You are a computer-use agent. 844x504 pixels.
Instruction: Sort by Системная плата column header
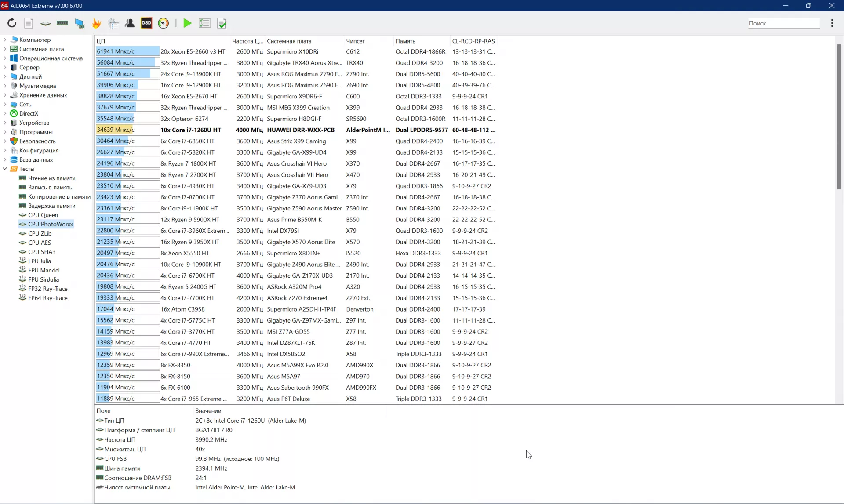(x=304, y=41)
